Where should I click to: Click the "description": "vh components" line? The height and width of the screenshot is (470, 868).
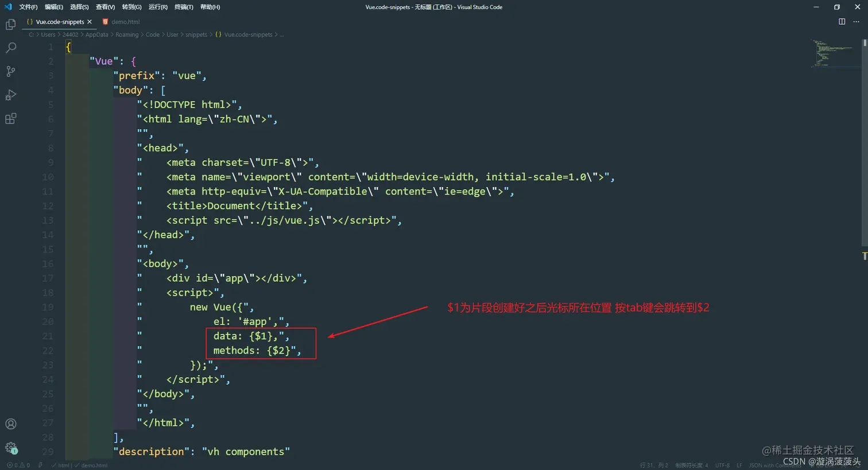[201, 452]
